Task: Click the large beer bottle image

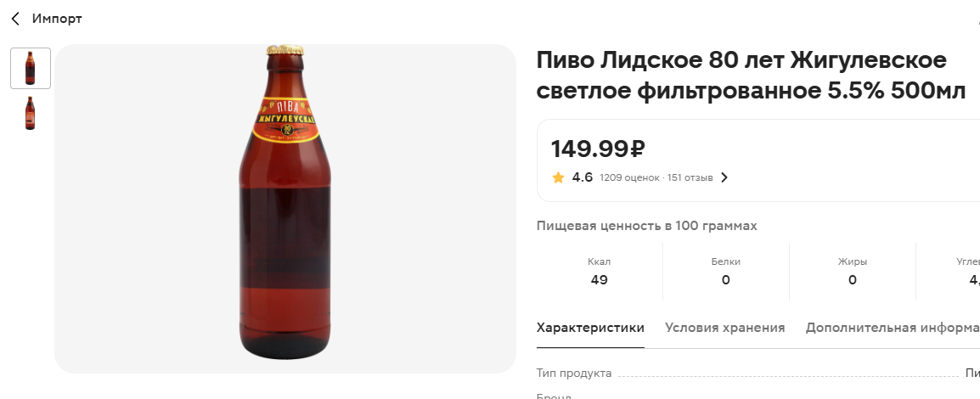Action: point(284,208)
